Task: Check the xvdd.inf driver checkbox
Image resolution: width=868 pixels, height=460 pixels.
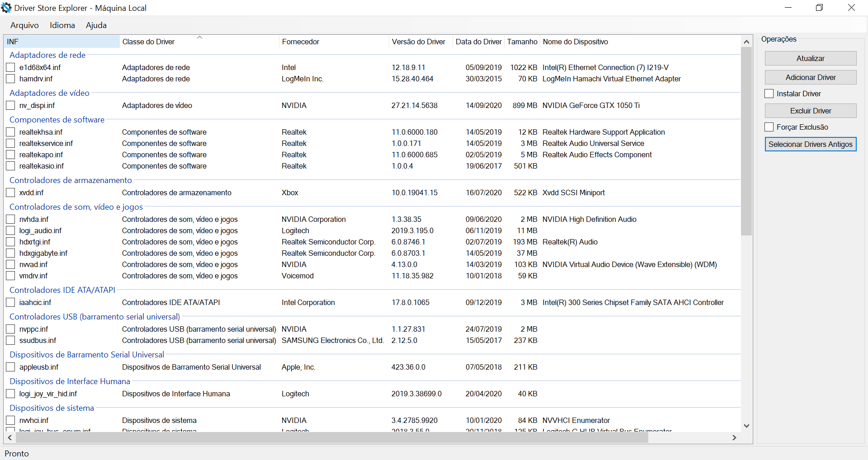Action: [x=10, y=192]
